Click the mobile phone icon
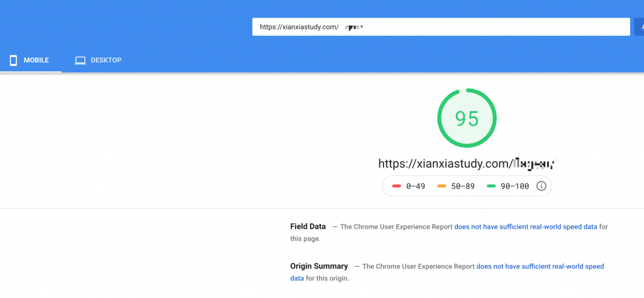The image size is (644, 298). (x=13, y=60)
